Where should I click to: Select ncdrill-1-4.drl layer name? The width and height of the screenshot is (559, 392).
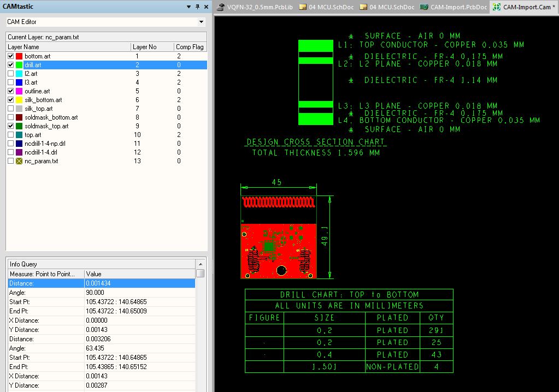40,152
